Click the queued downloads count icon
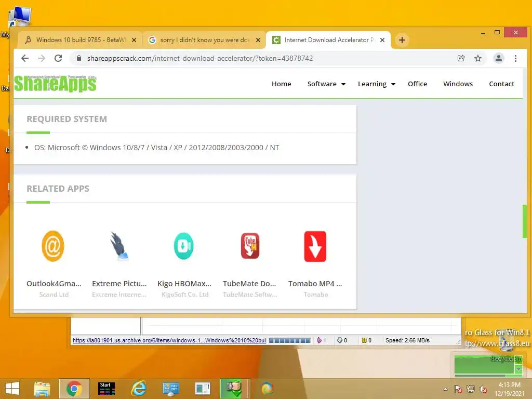This screenshot has width=532, height=399. (340, 340)
